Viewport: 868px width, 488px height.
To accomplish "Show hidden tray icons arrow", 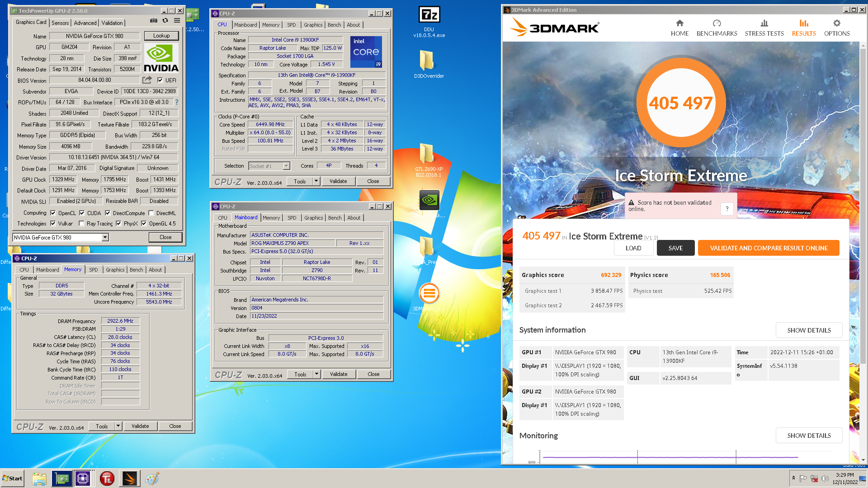I will point(793,478).
